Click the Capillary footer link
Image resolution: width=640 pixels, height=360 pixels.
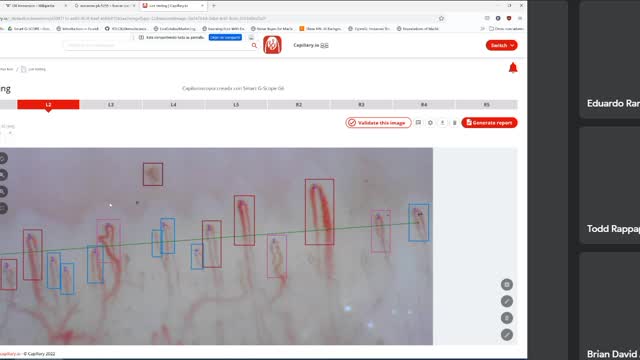point(10,354)
